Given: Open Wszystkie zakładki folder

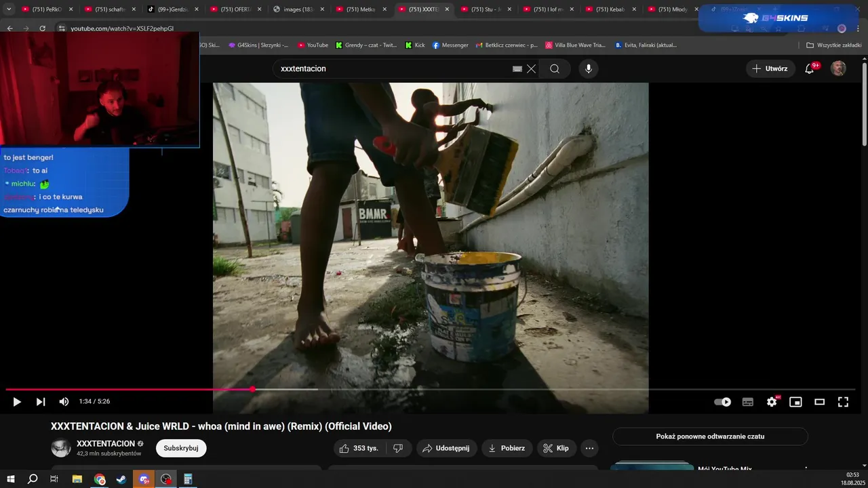Looking at the screenshot, I should pyautogui.click(x=833, y=45).
